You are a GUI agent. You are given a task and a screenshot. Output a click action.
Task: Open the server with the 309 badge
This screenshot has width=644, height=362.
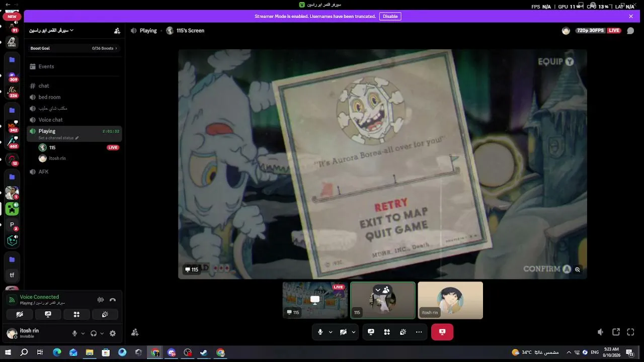[12, 76]
